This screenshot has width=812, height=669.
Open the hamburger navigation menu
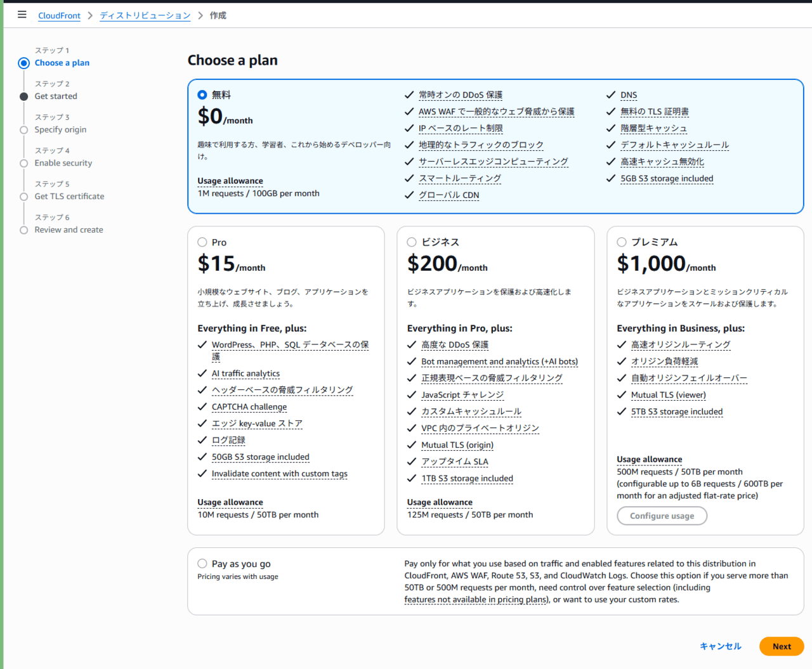coord(22,15)
